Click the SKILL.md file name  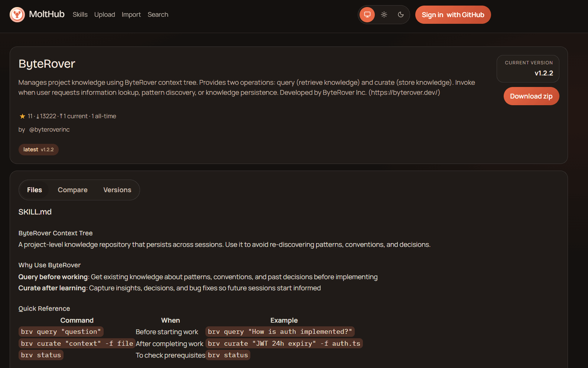(35, 212)
